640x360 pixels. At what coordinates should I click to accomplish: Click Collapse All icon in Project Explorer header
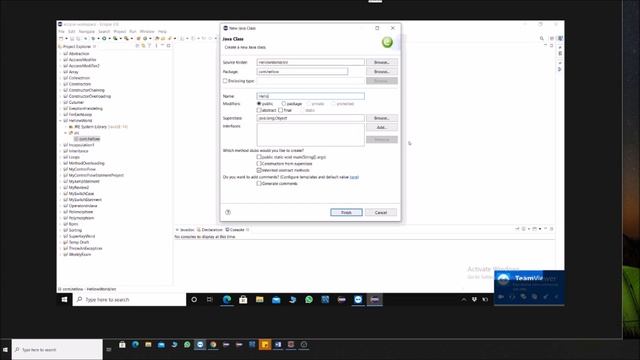pos(138,46)
